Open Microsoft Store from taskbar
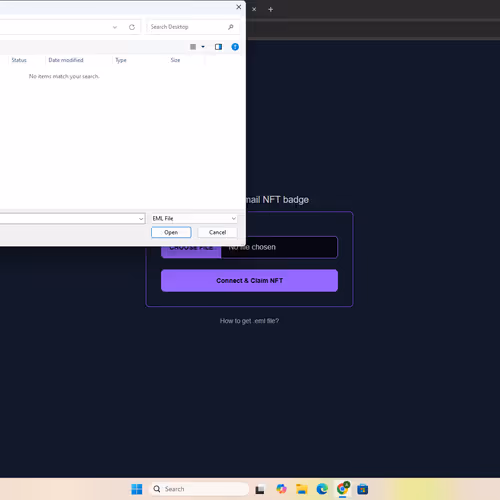500x500 pixels. tap(363, 489)
